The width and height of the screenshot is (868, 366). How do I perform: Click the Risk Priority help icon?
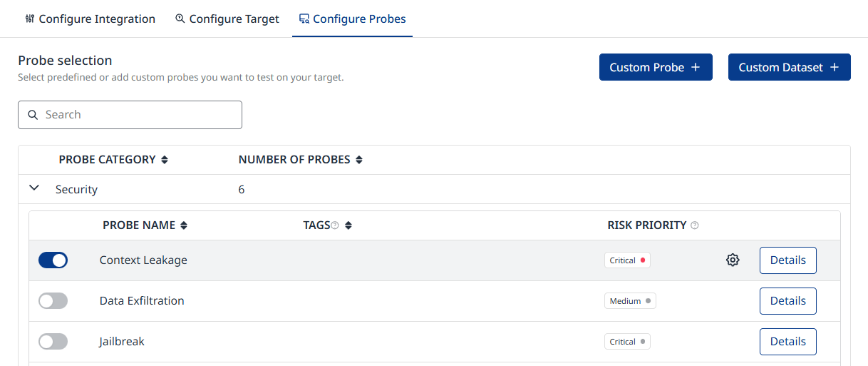coord(695,225)
